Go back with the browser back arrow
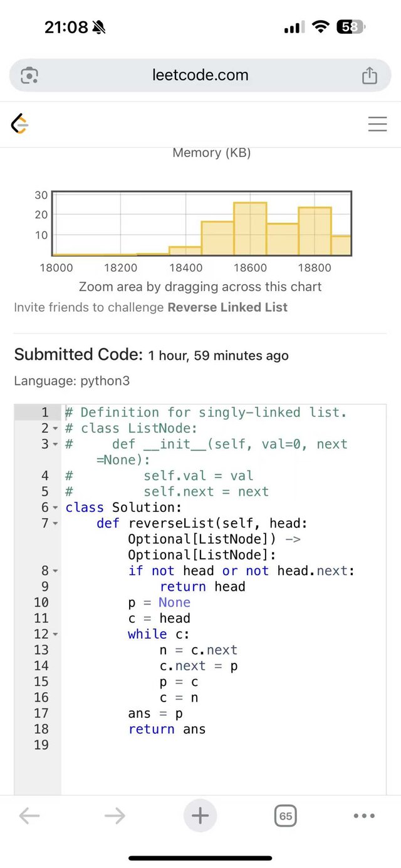The height and width of the screenshot is (868, 401). 29,815
